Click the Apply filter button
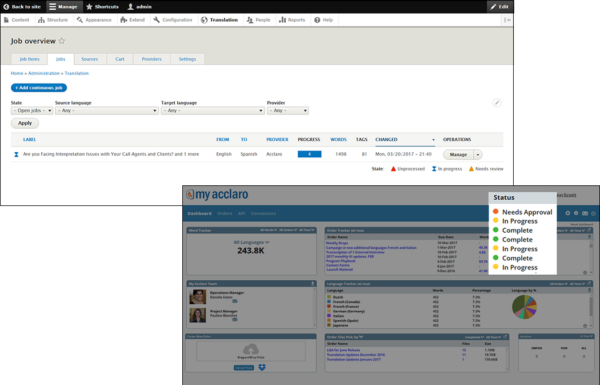Viewport: 600px width, 385px height. click(x=25, y=123)
